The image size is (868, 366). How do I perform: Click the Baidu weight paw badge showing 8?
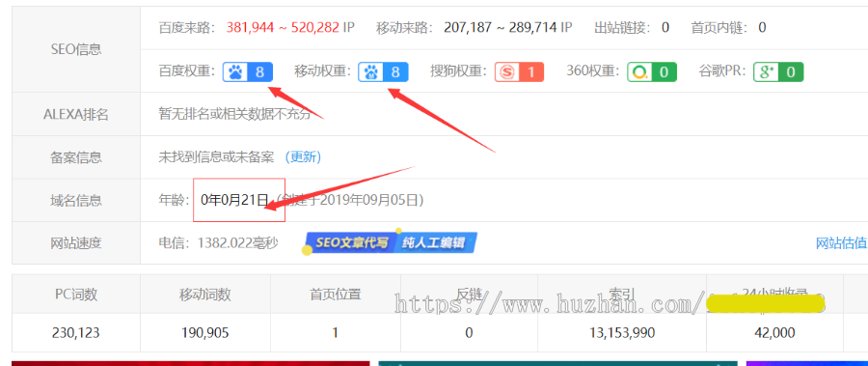(x=248, y=72)
